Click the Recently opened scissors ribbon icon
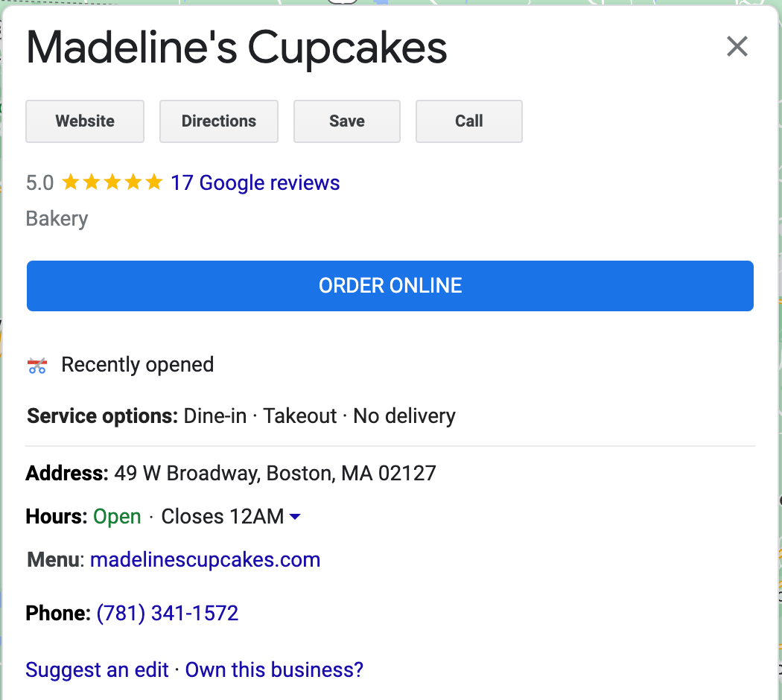782x700 pixels. 37,366
